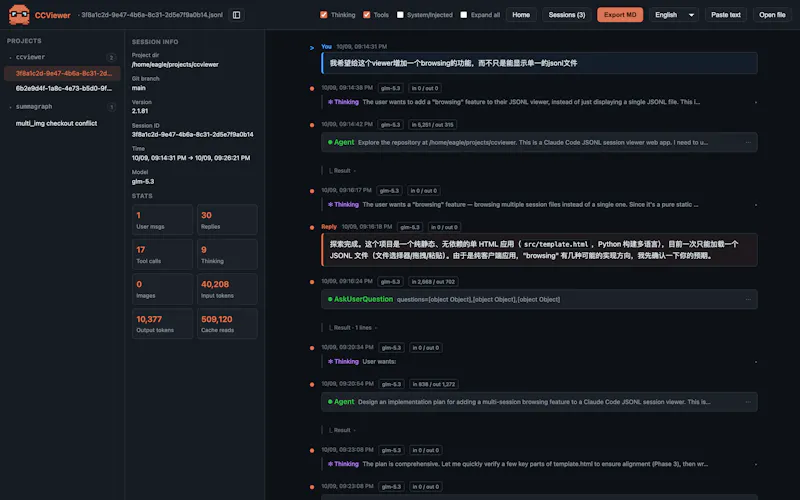
Task: Uncheck the Tools checkbox
Action: [x=366, y=15]
